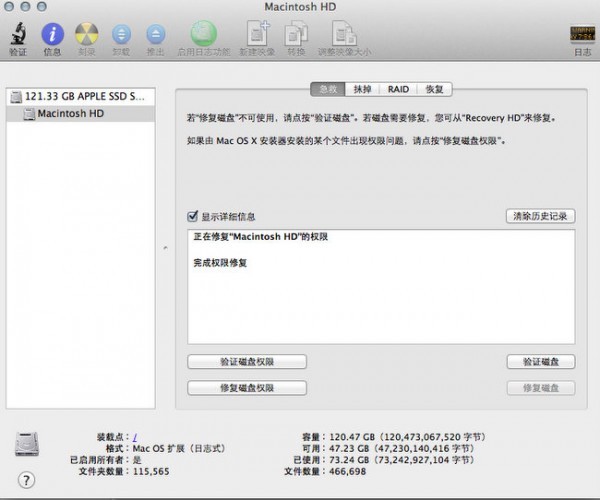Select the 121.33 GB APPLE SSD disk

tap(81, 96)
